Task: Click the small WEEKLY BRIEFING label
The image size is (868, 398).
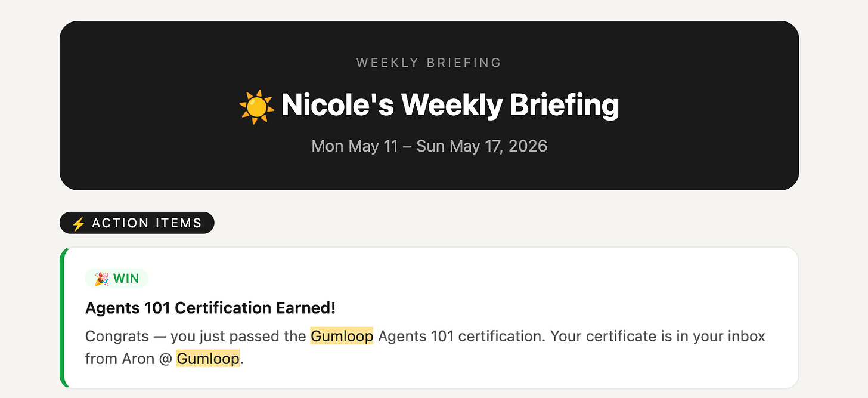Action: point(429,63)
